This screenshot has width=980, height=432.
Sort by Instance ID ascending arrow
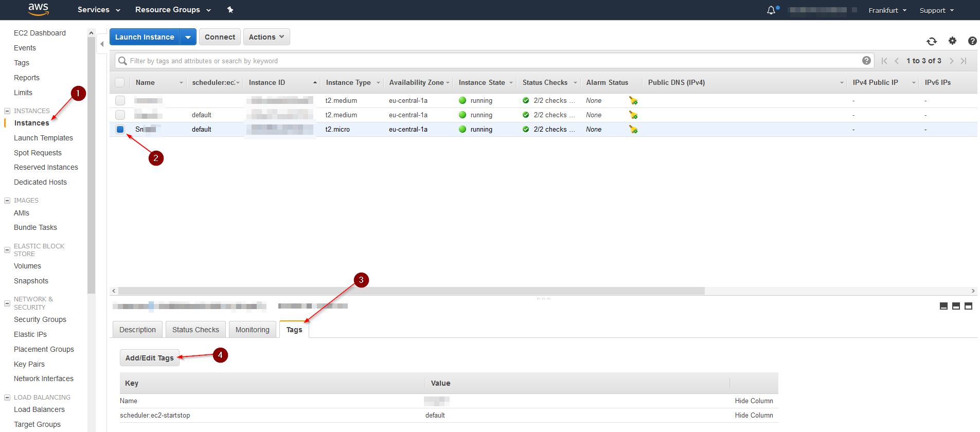click(315, 82)
